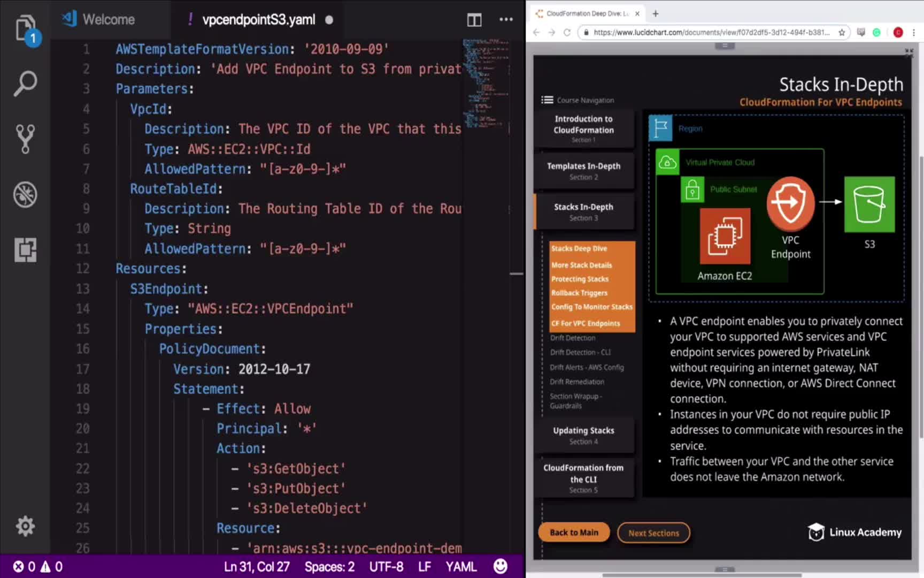Open the Debug view in VS Code

click(x=25, y=194)
